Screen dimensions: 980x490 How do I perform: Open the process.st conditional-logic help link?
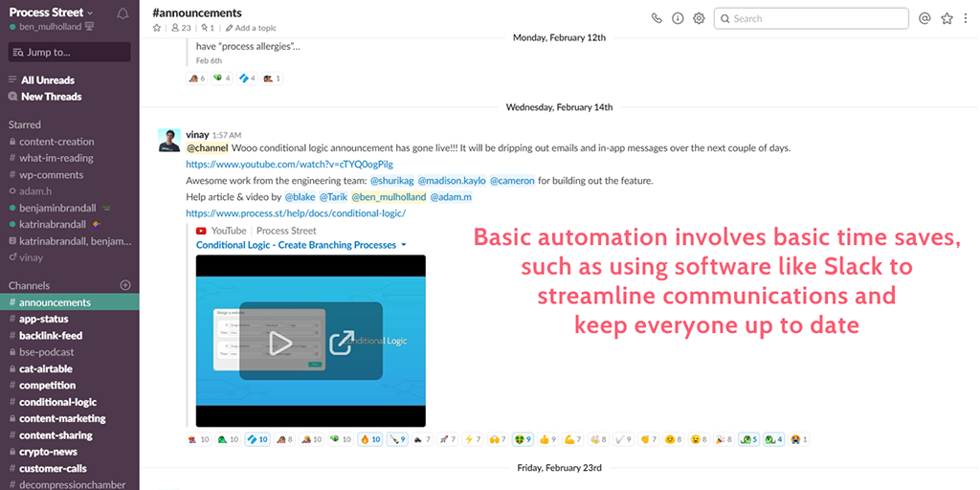(296, 213)
